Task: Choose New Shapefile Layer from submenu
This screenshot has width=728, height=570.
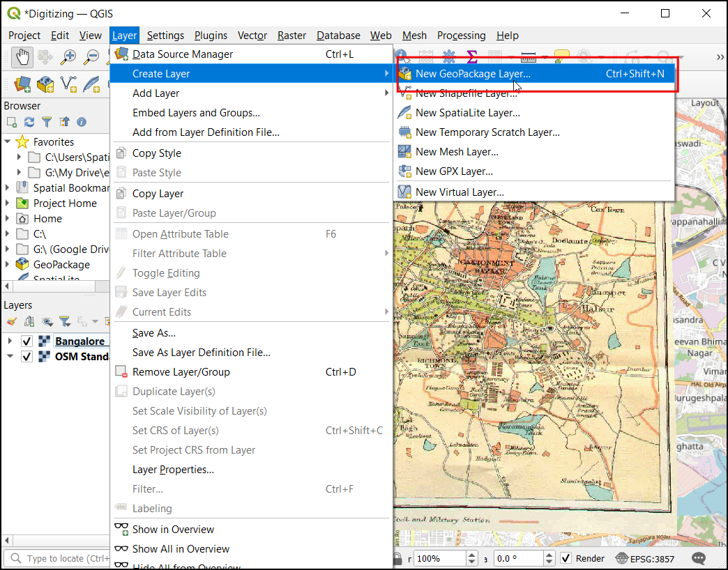Action: (x=534, y=93)
